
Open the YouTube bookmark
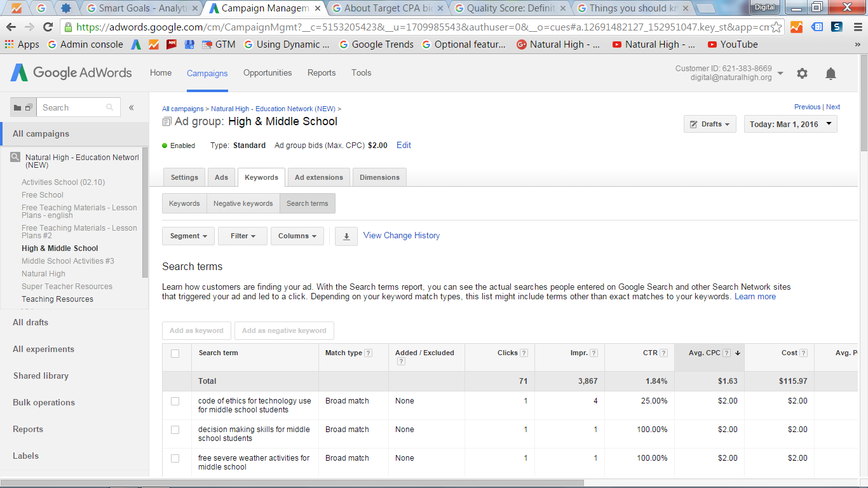[x=733, y=44]
